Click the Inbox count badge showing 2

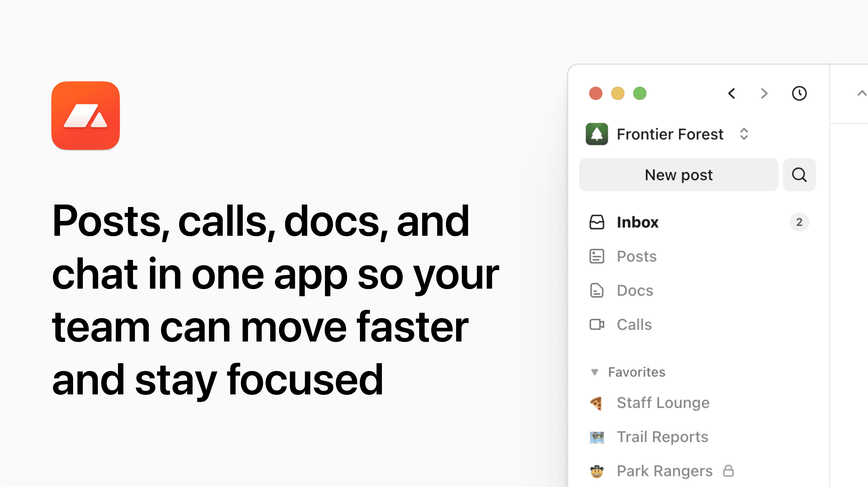799,222
